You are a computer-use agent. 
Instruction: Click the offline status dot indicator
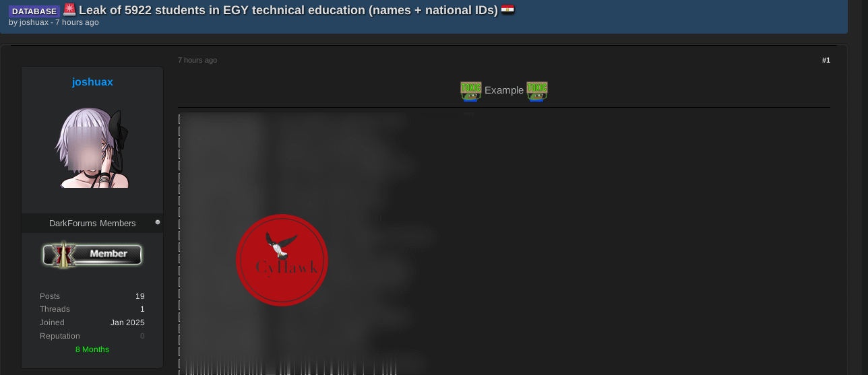[158, 222]
